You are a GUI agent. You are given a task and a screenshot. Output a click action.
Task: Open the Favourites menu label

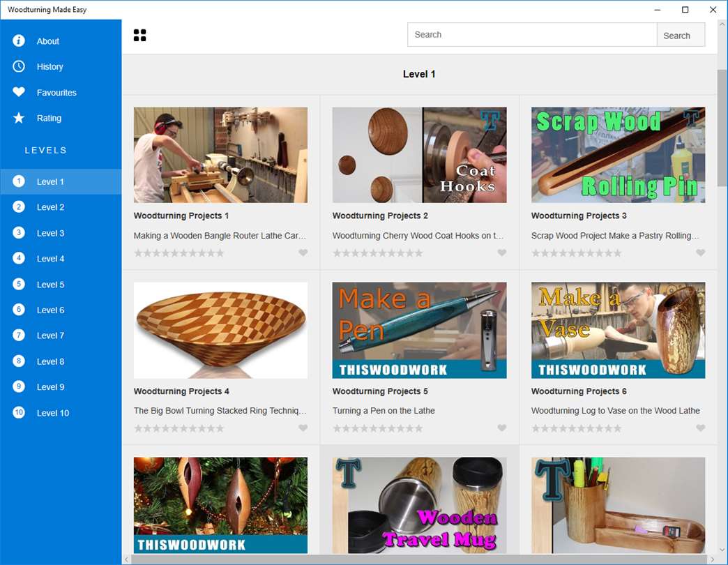coord(56,93)
